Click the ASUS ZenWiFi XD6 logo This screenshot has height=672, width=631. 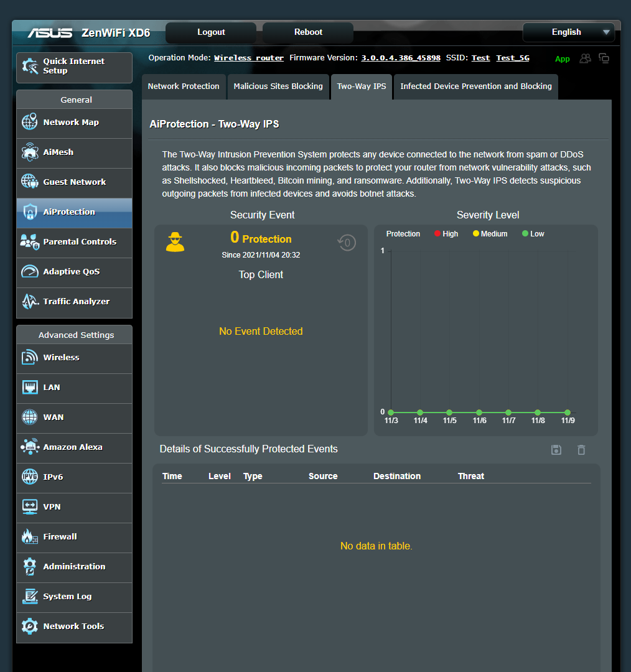click(x=89, y=33)
